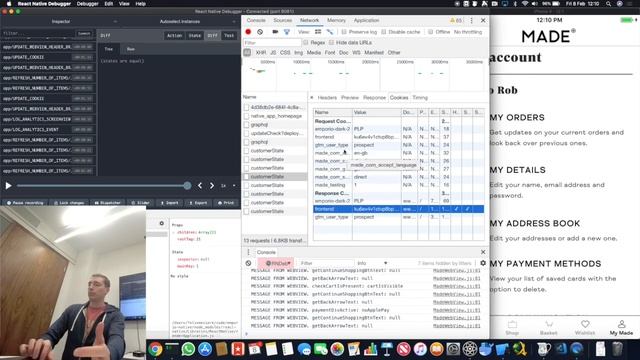Select the highlighted frontend response cookie row

(398, 209)
